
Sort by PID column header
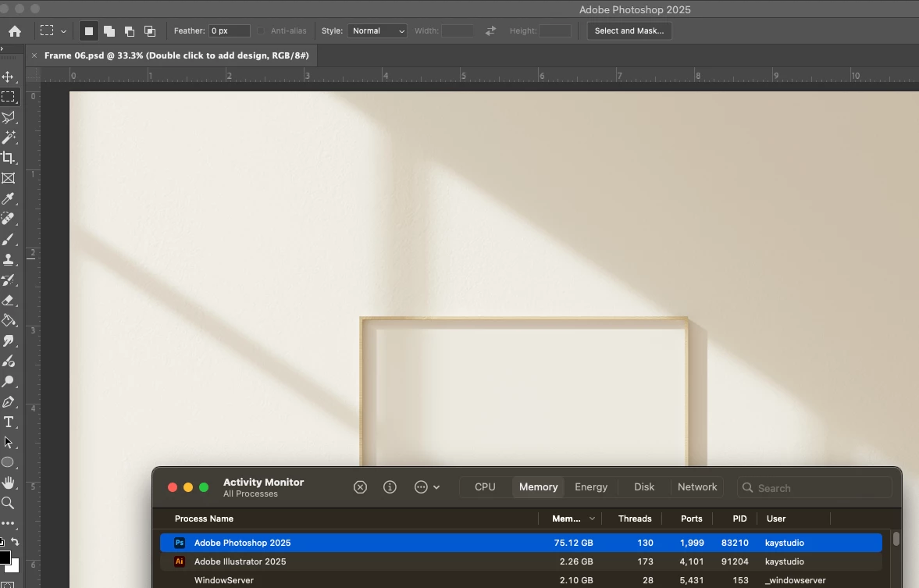tap(739, 519)
